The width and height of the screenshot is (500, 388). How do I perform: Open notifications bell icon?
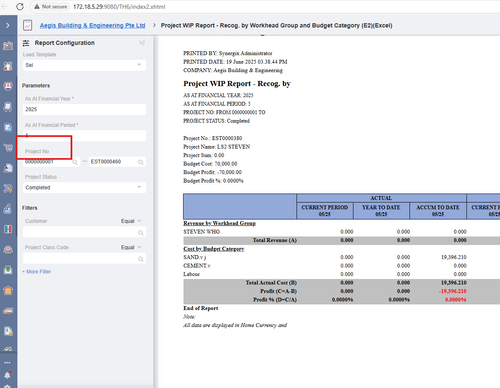tap(7, 375)
